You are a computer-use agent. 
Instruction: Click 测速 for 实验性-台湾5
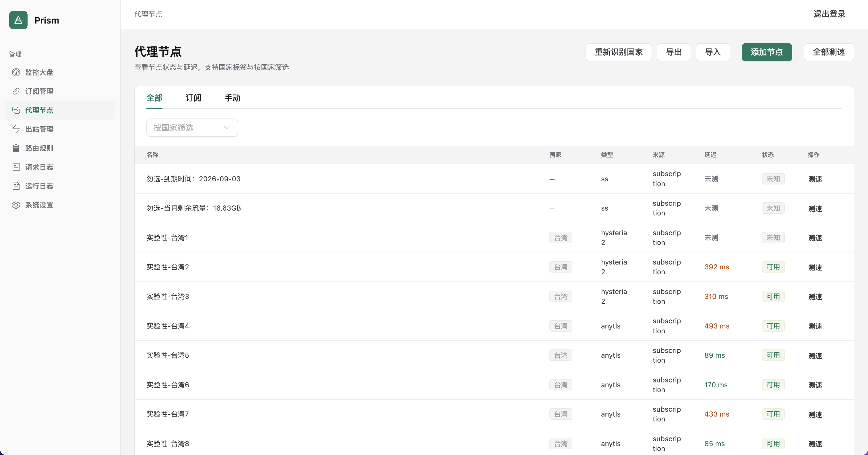815,356
